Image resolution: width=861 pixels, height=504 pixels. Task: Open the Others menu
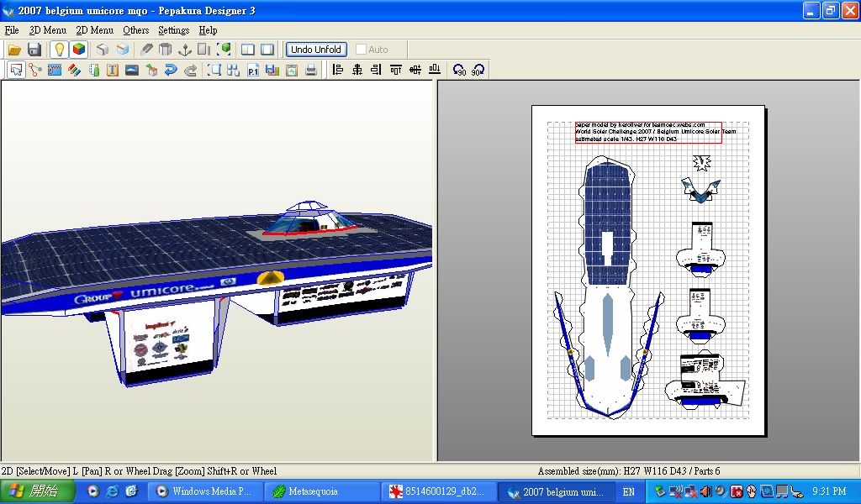(x=135, y=30)
